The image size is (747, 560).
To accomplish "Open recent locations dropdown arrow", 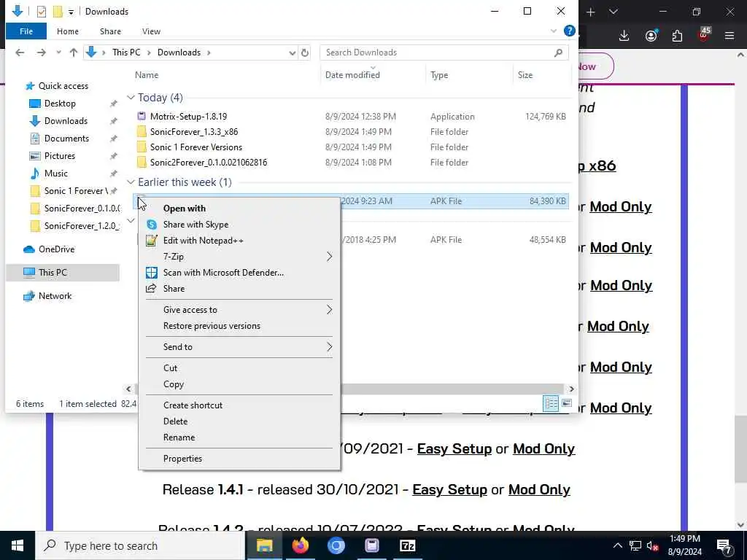I will tap(58, 52).
